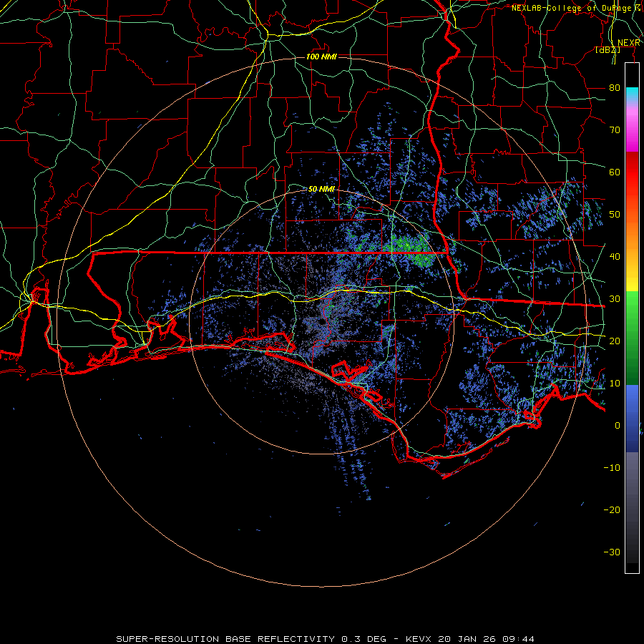Click the -10 value on the color scale
The height and width of the screenshot is (644, 644).
pos(612,468)
